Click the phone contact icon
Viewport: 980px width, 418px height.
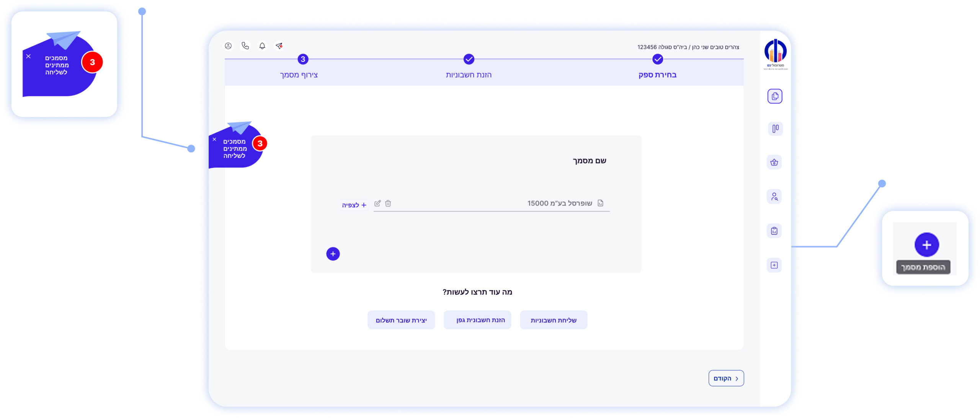point(245,46)
